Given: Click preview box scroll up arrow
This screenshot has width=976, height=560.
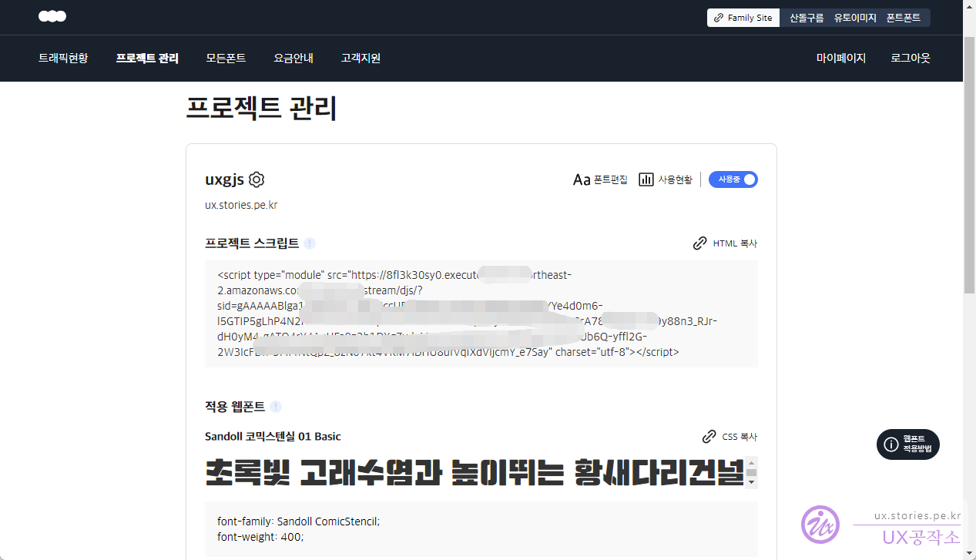Looking at the screenshot, I should click(x=752, y=462).
